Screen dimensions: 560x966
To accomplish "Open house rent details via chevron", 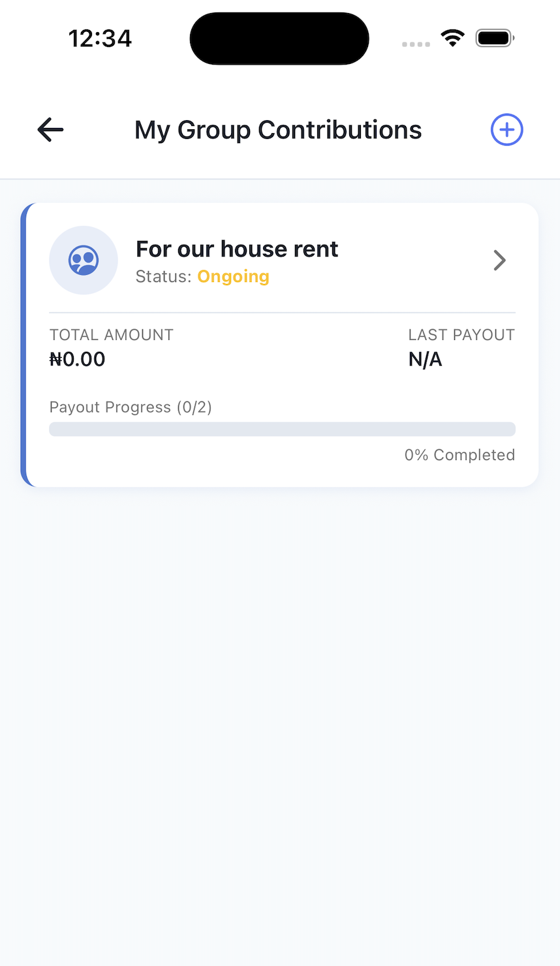I will pyautogui.click(x=499, y=260).
